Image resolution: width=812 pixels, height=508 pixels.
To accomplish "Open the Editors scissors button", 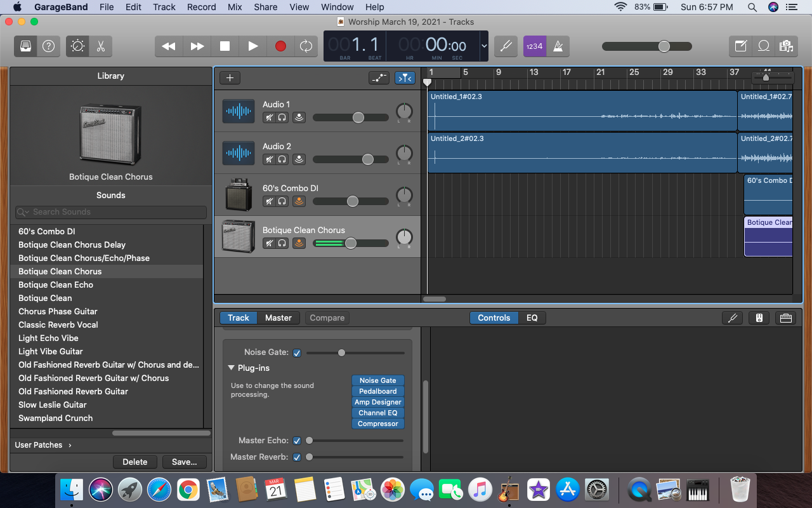I will [x=100, y=46].
